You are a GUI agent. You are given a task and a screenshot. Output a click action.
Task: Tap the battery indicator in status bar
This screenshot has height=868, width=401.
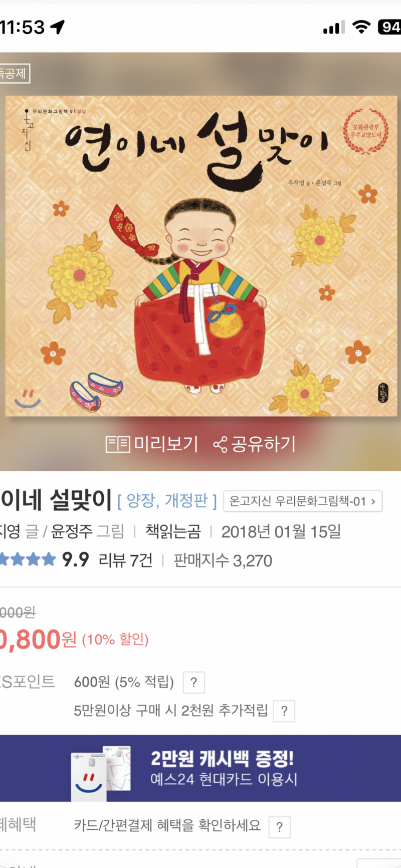(389, 27)
